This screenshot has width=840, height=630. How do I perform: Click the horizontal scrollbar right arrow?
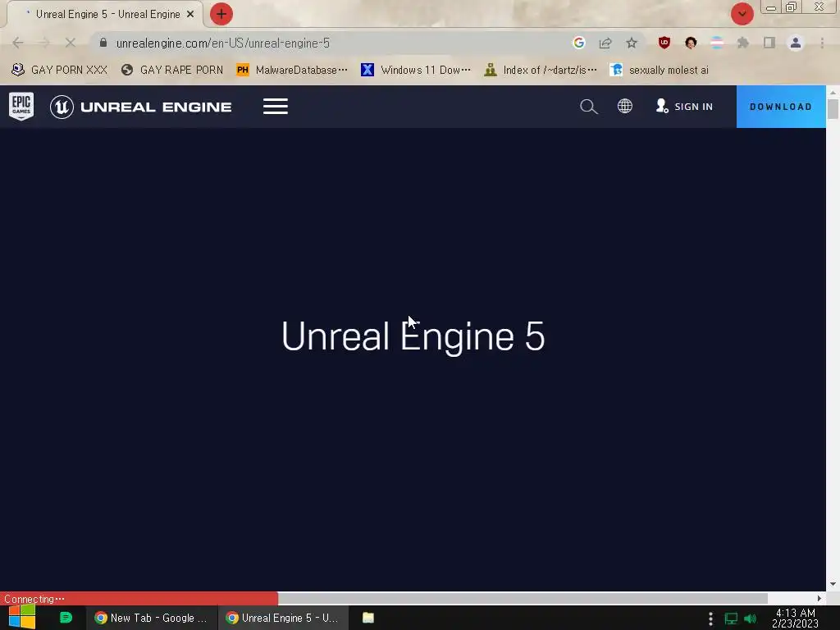(819, 598)
